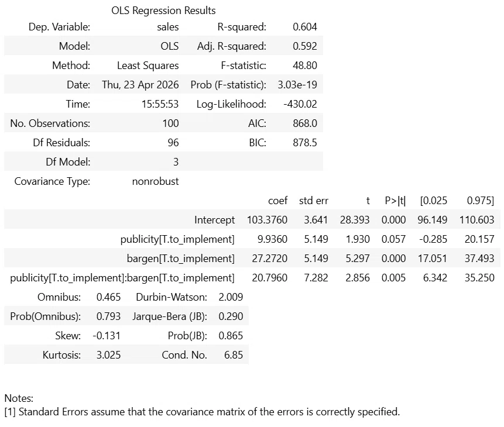Click the BIC value 878.5
This screenshot has height=427, width=504.
click(x=305, y=142)
